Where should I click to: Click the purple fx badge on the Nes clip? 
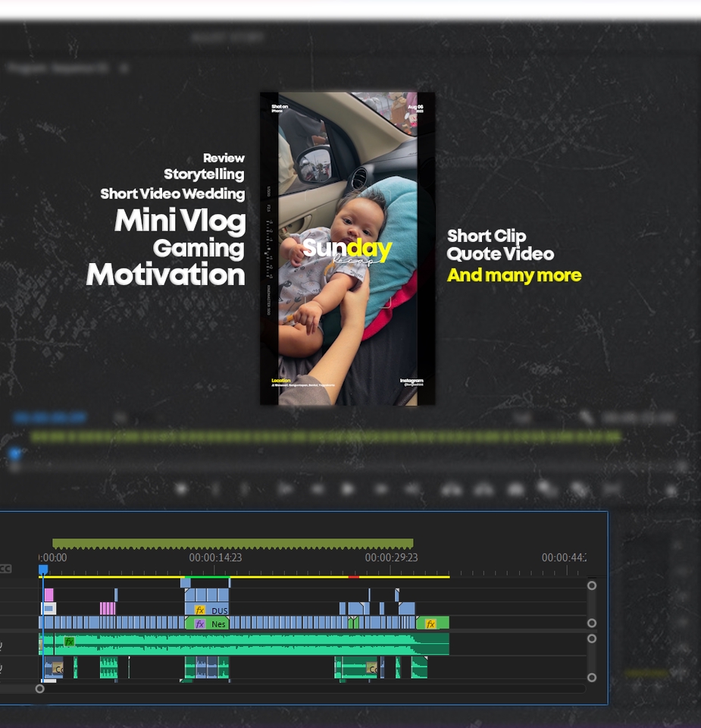coord(200,623)
